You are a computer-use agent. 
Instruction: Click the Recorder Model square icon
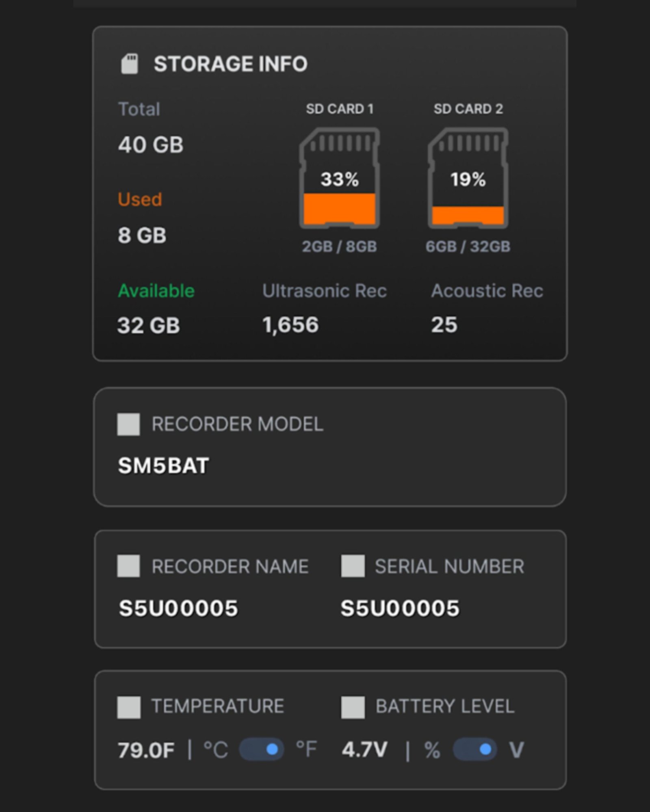(x=128, y=425)
